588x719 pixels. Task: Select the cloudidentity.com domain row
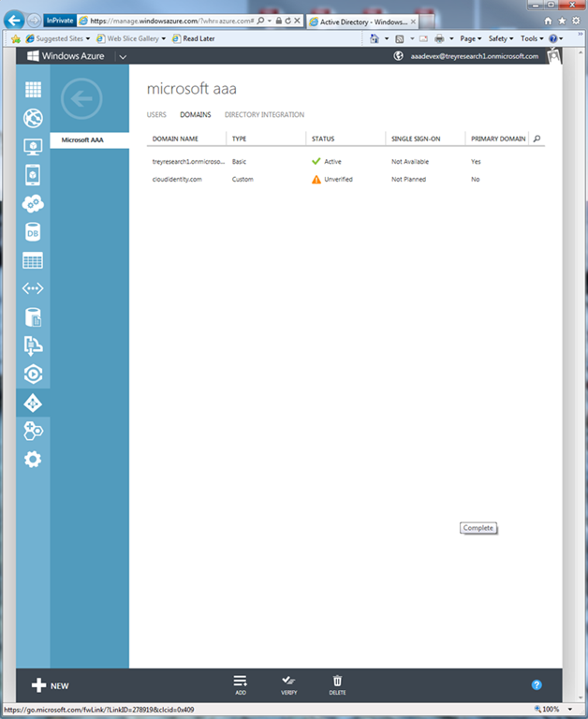345,180
